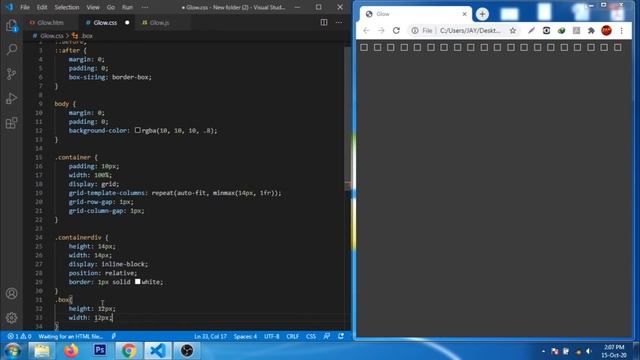Open the Accounts menu icon
Screen dimensions: 640x360
pos(11,293)
